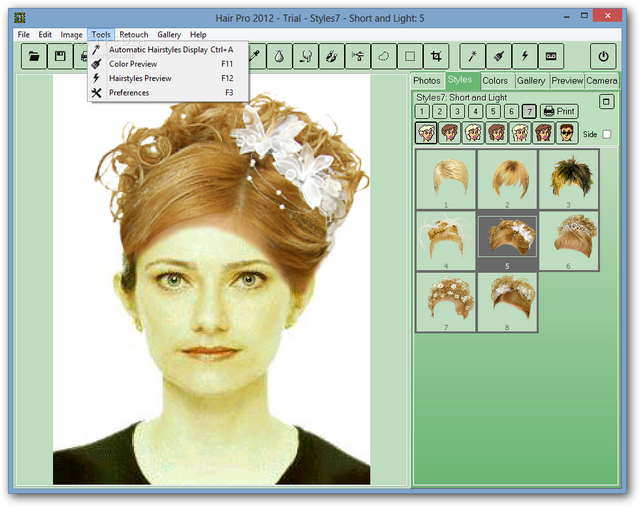Choose the sunglasses man category icon

567,133
